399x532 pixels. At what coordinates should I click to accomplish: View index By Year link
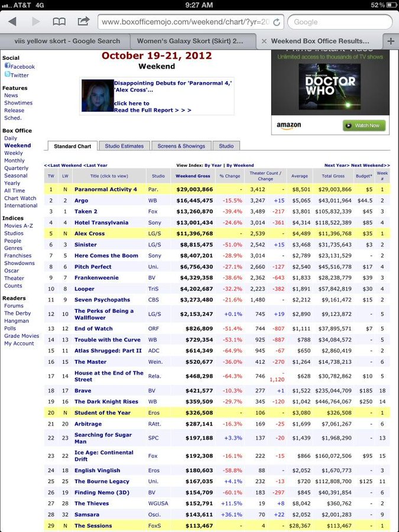pyautogui.click(x=213, y=166)
